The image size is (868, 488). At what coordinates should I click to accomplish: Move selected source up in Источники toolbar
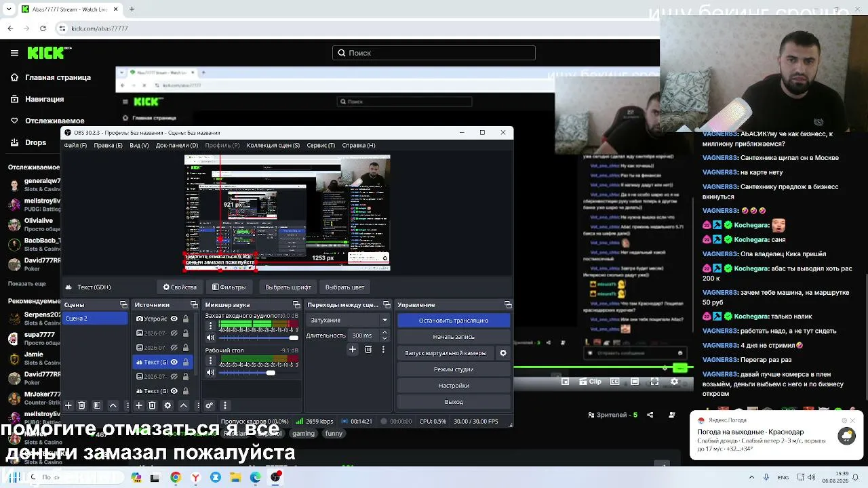click(x=183, y=405)
